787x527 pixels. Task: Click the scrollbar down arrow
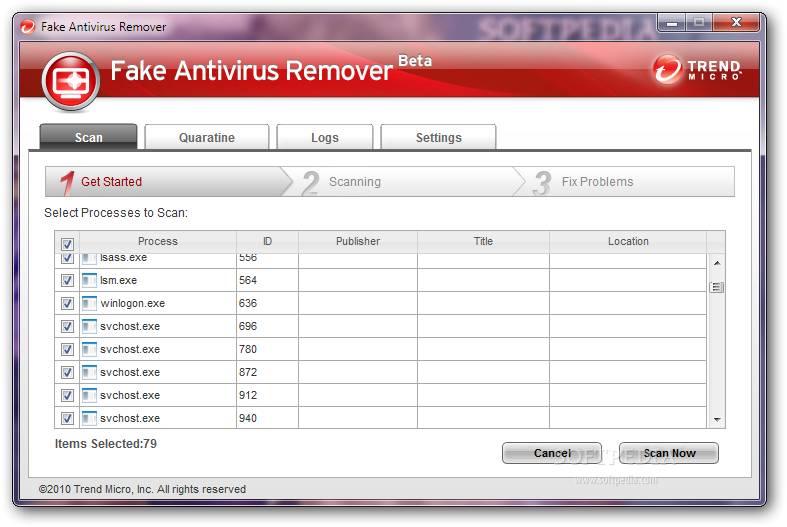pos(717,420)
